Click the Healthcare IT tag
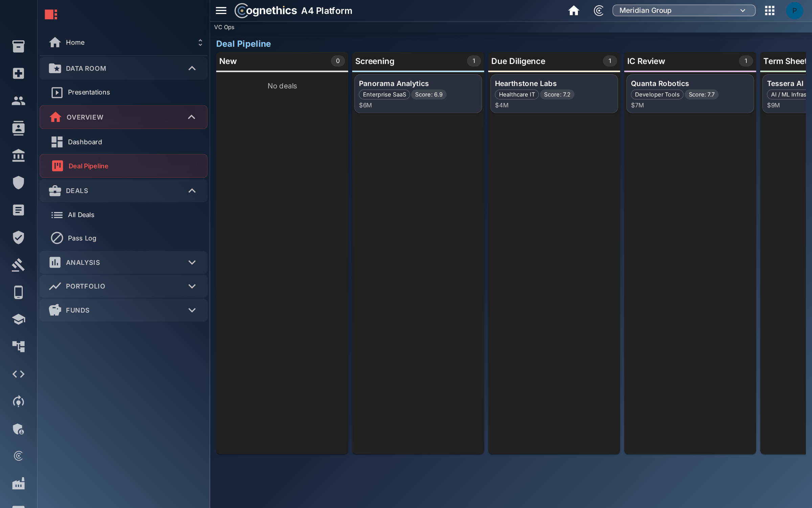The height and width of the screenshot is (508, 812). 517,94
